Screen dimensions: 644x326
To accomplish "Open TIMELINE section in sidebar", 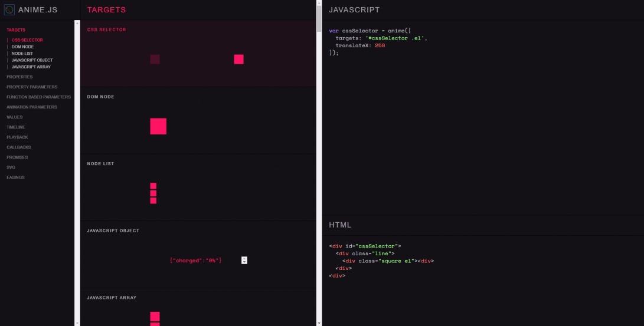I will tap(15, 127).
